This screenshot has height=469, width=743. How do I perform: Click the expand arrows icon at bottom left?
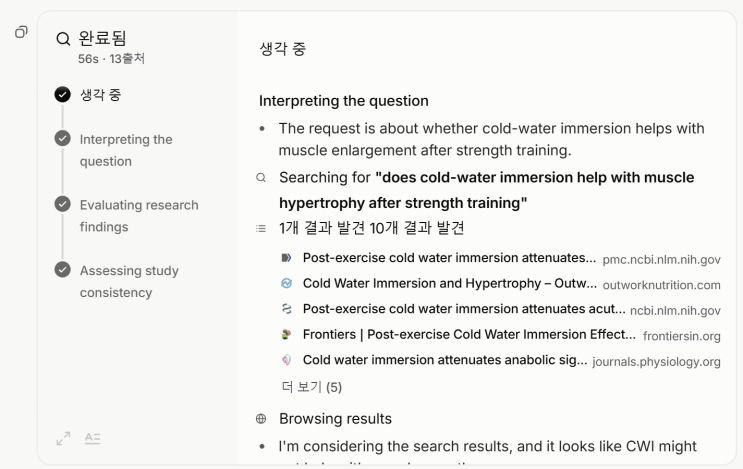64,438
